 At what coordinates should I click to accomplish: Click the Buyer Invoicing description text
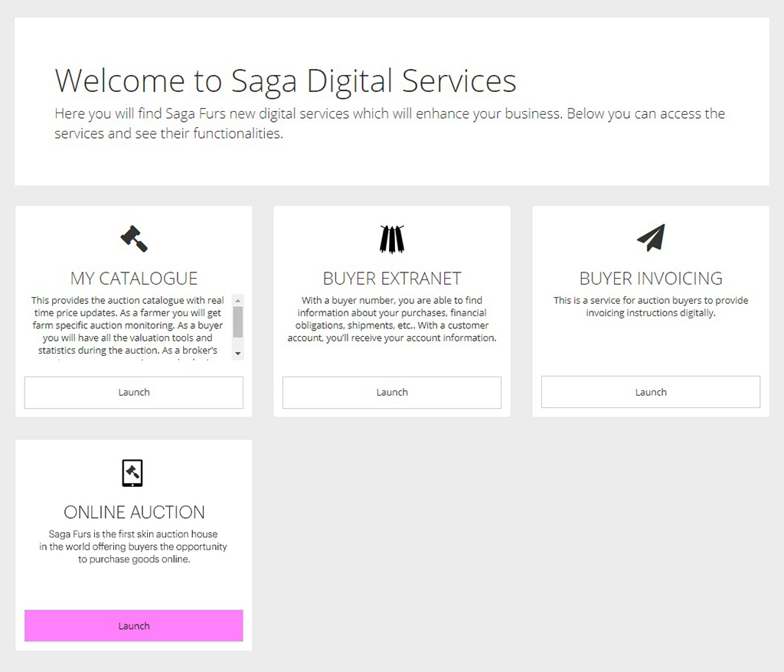(x=651, y=306)
